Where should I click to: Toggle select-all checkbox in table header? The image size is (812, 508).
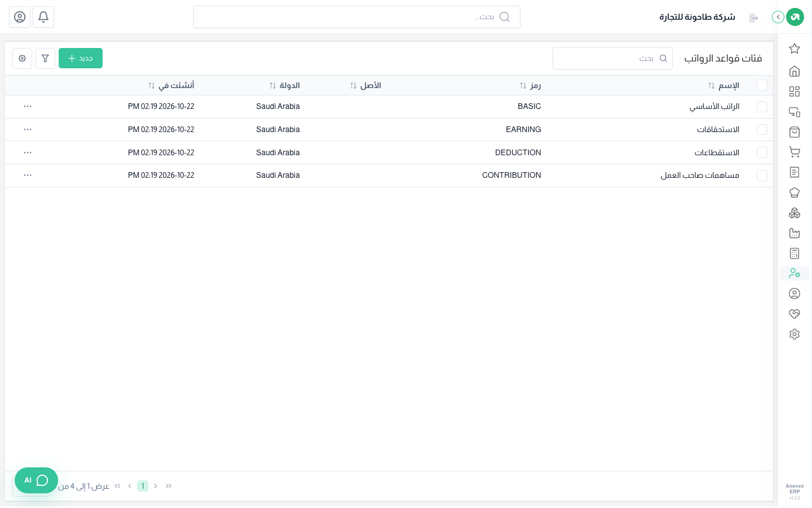762,85
